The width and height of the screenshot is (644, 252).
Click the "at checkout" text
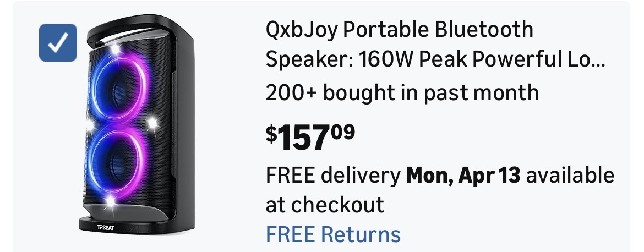click(325, 205)
